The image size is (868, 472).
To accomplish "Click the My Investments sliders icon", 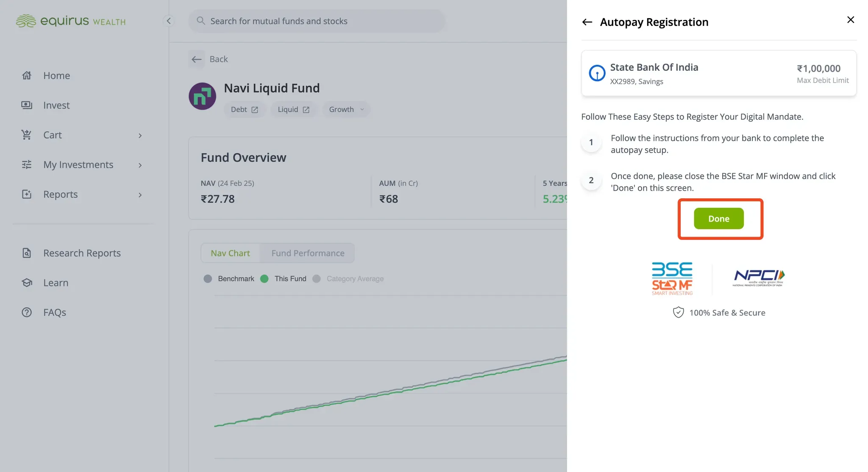I will (x=27, y=164).
